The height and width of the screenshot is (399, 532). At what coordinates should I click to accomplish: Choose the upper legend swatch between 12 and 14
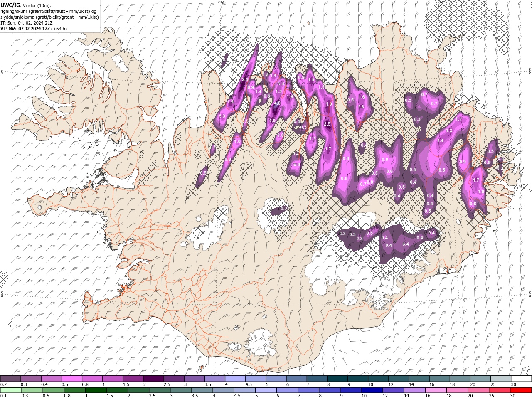coord(399,379)
